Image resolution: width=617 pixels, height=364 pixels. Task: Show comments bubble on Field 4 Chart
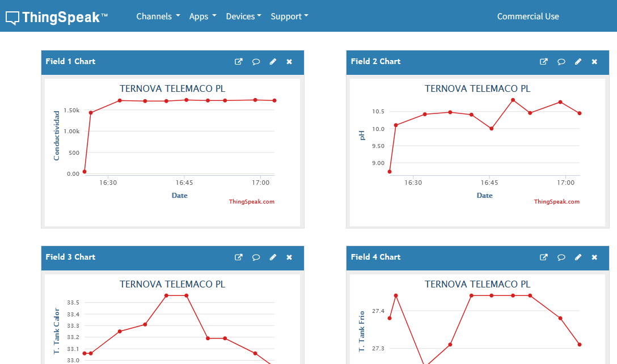pos(561,257)
